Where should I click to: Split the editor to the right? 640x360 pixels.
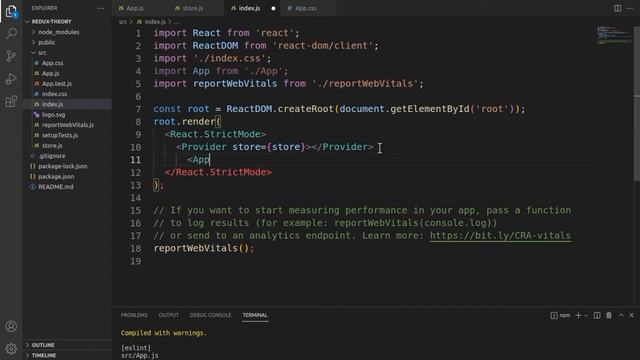click(x=618, y=8)
